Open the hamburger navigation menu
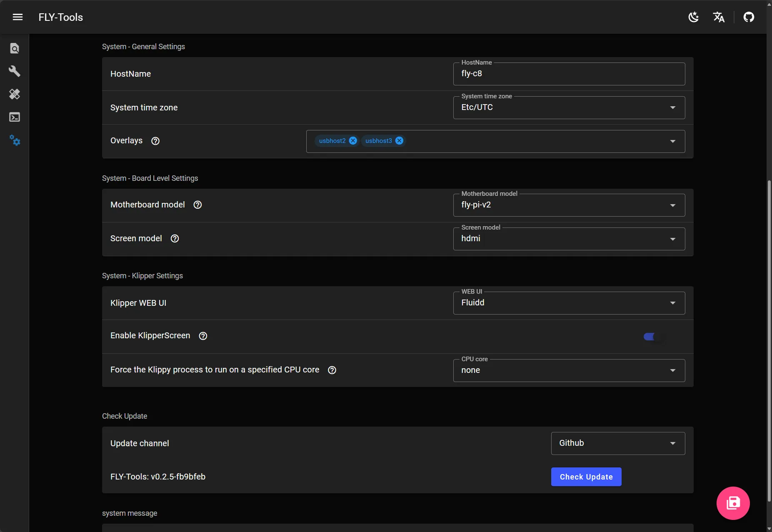The width and height of the screenshot is (772, 532). click(x=17, y=17)
